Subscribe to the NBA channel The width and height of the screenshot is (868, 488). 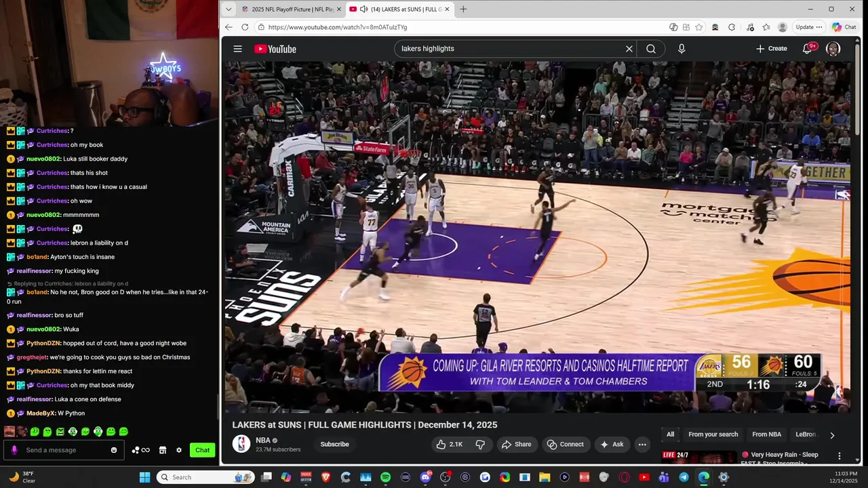tap(334, 445)
